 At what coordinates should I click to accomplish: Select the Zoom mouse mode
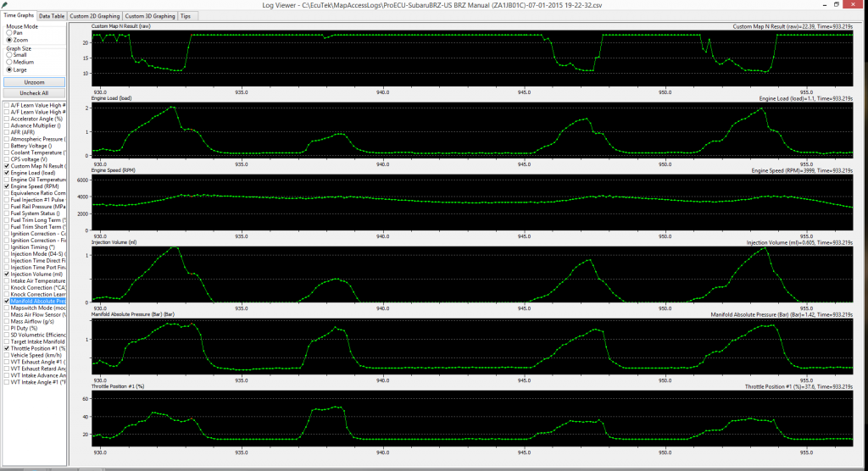coord(8,40)
